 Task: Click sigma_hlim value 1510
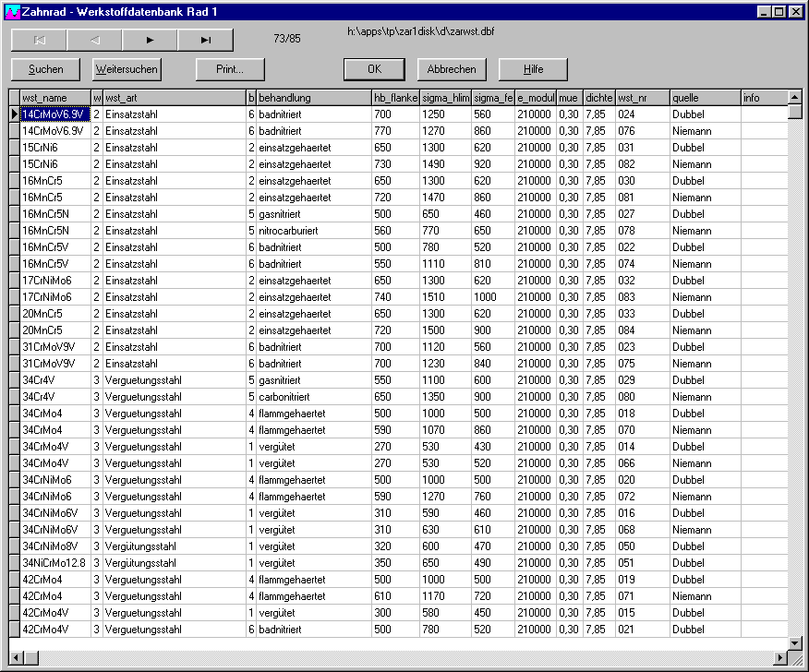[446, 297]
